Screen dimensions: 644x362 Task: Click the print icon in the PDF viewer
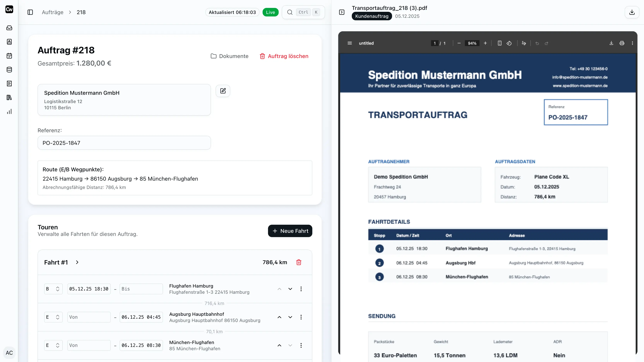622,43
